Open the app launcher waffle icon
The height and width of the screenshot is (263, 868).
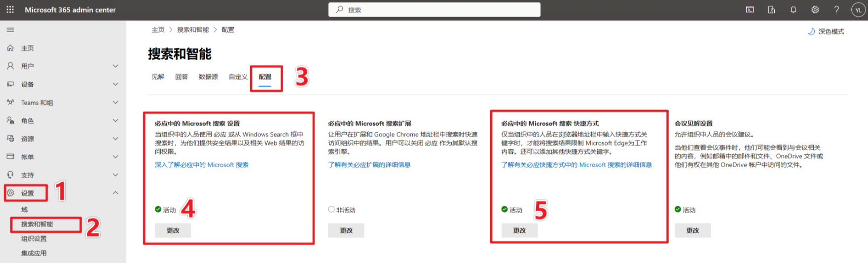(x=10, y=10)
